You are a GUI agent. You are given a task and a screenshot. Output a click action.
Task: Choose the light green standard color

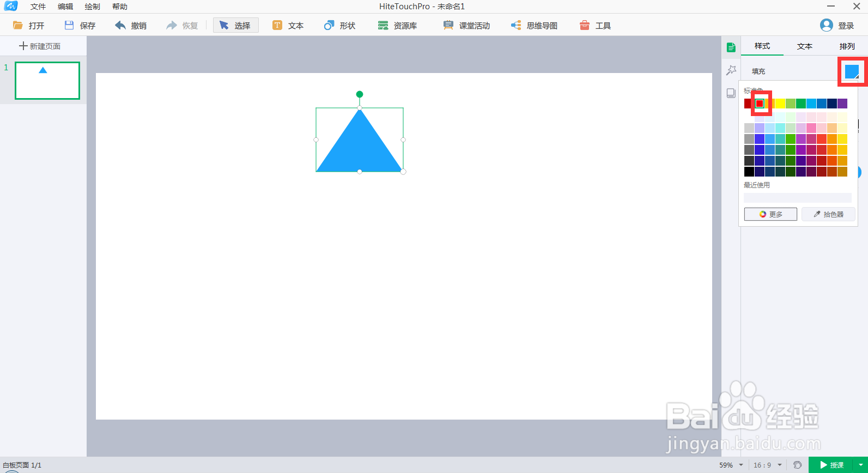tap(791, 104)
